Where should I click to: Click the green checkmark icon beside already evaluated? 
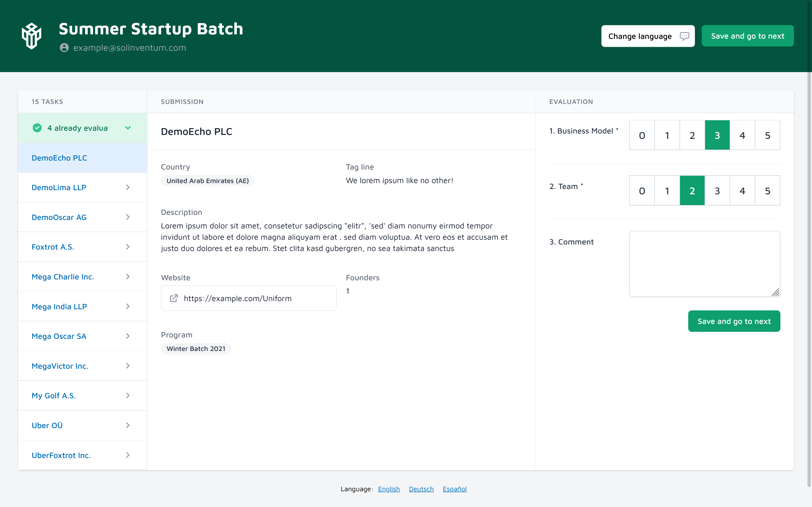(37, 128)
